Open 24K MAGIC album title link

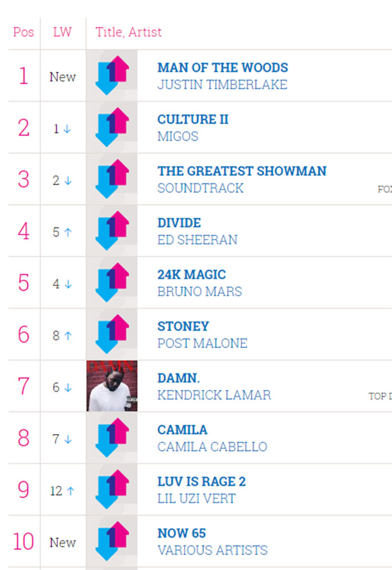tap(191, 274)
